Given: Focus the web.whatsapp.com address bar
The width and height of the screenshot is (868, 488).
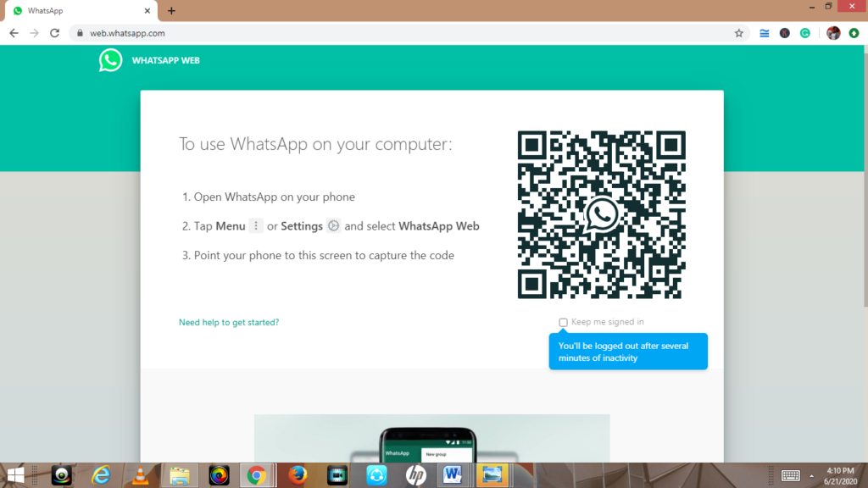Looking at the screenshot, I should pyautogui.click(x=409, y=33).
